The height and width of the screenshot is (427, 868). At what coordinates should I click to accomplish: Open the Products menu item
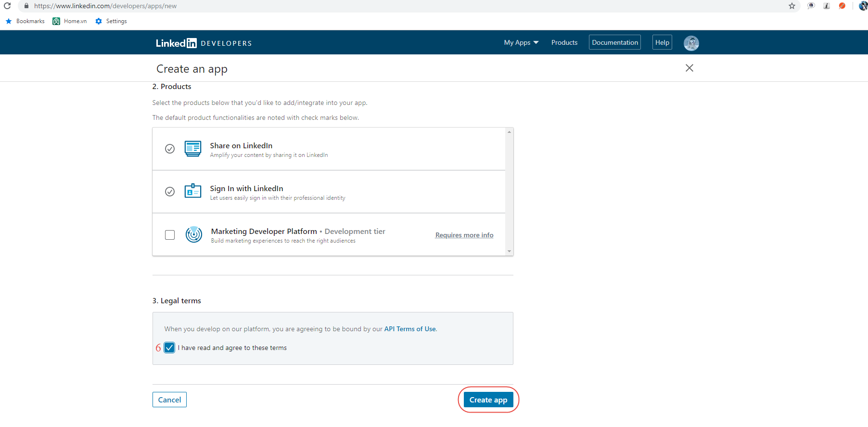point(564,42)
